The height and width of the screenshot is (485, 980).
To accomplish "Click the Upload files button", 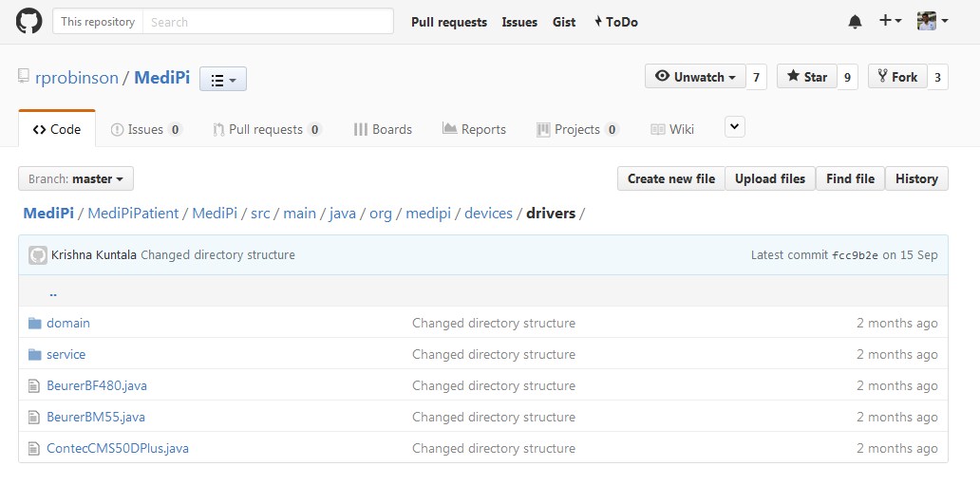I will (770, 179).
